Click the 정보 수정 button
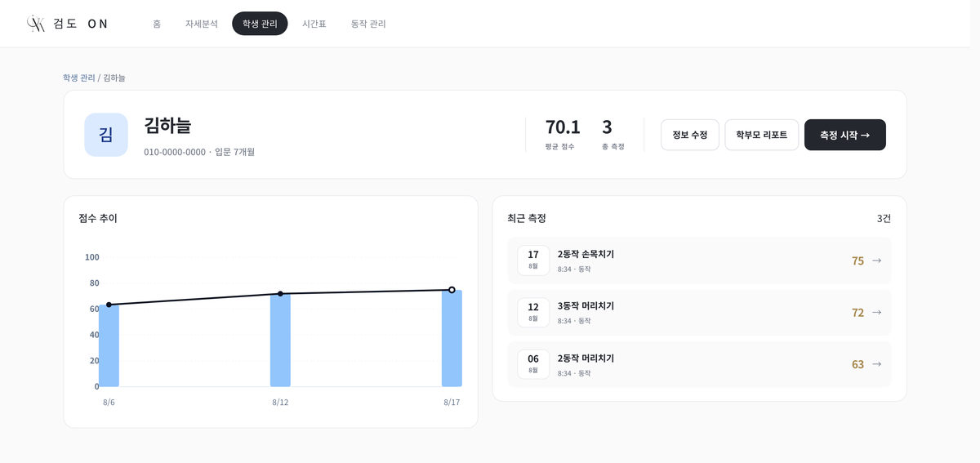The width and height of the screenshot is (980, 463). [x=689, y=135]
